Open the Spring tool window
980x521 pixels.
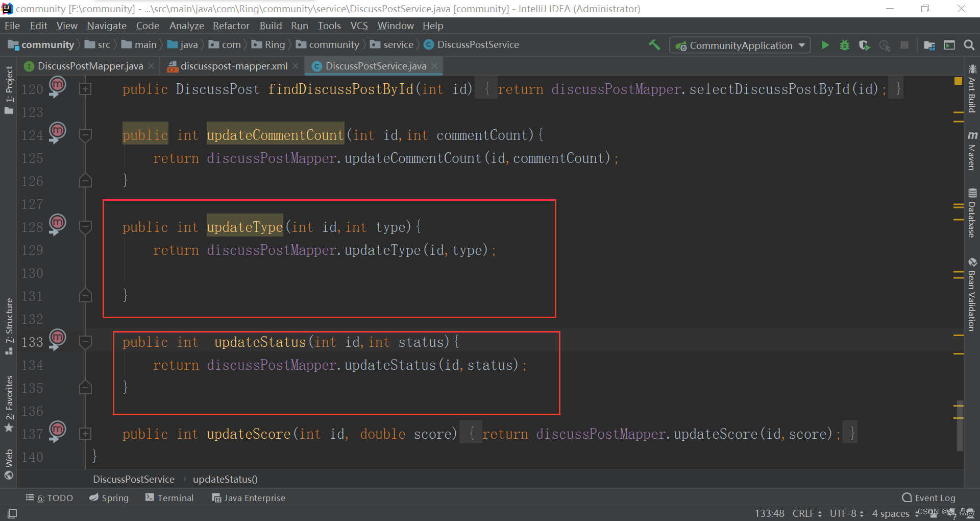(x=109, y=498)
